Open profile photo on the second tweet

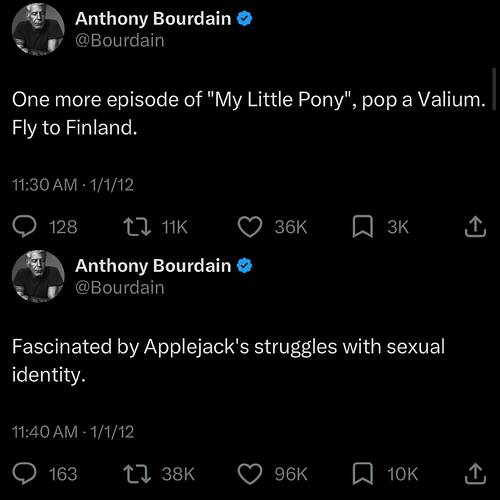tap(38, 276)
